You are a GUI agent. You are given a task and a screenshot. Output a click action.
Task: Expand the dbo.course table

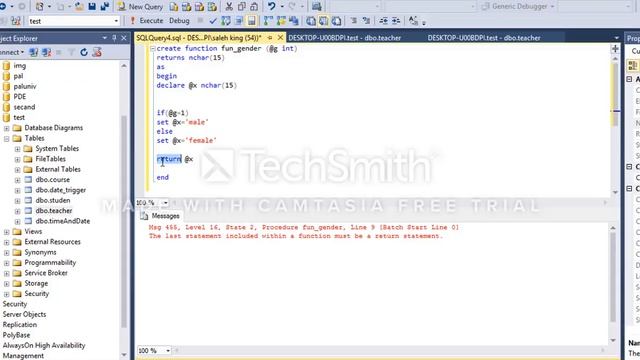pos(17,180)
